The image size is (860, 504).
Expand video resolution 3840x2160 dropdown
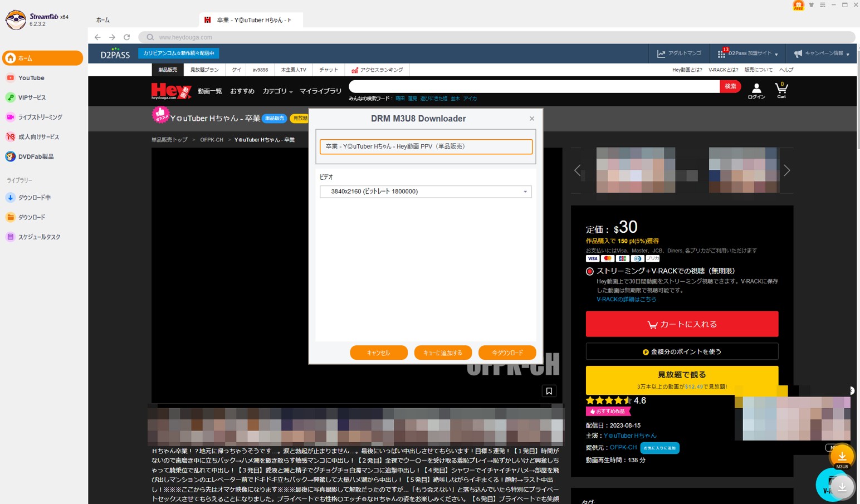pyautogui.click(x=426, y=192)
